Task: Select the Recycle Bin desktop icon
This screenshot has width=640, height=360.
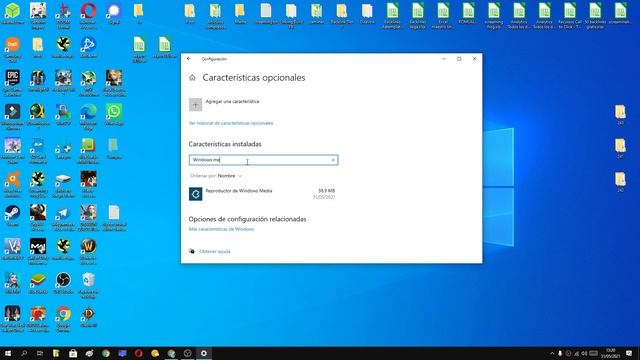Action: click(x=89, y=285)
